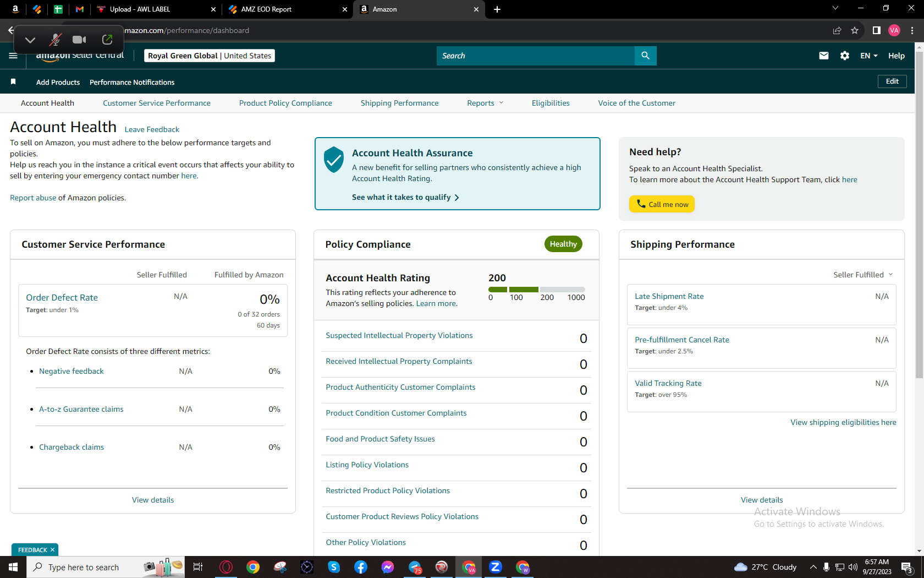This screenshot has height=578, width=924.
Task: Click the Leave Feedback link
Action: [x=152, y=129]
